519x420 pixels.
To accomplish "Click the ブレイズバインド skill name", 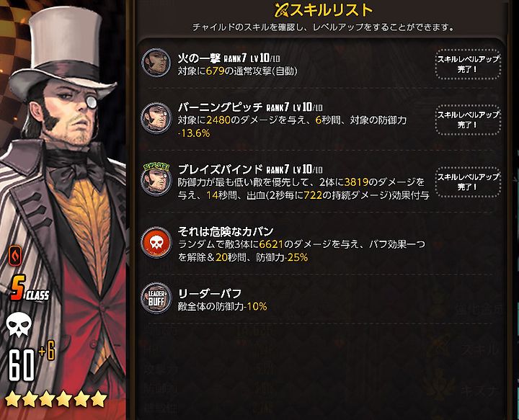I will click(x=220, y=169).
